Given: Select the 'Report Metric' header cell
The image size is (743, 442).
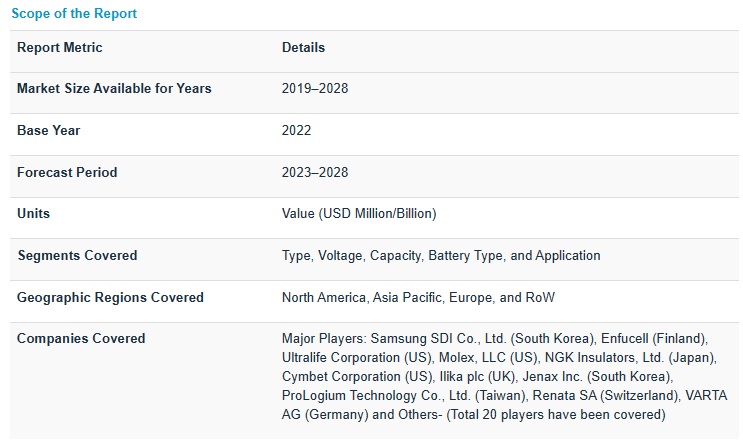Looking at the screenshot, I should pyautogui.click(x=60, y=47).
